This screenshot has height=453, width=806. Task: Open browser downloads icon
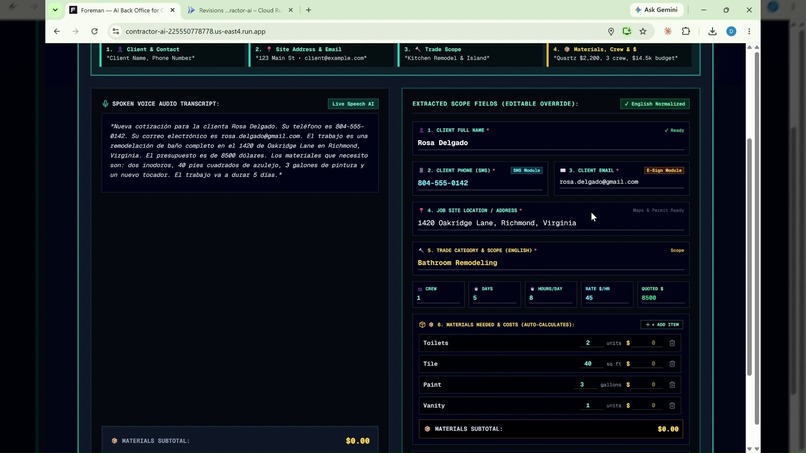point(712,31)
